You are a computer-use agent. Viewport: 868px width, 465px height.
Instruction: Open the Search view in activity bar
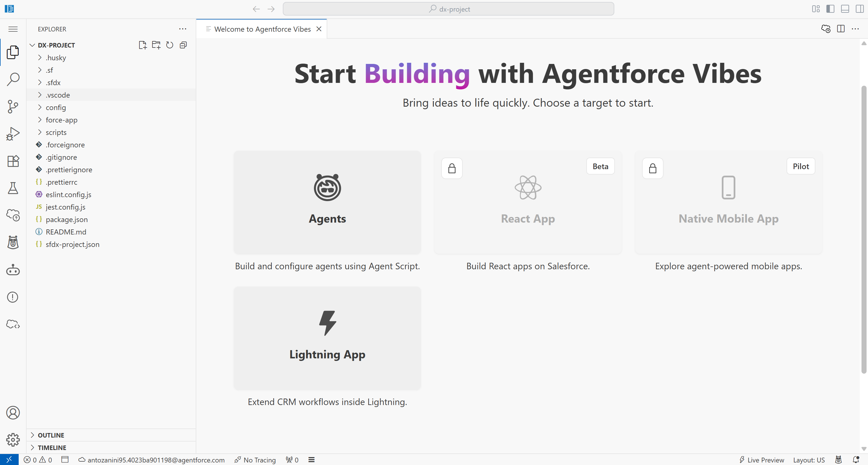tap(13, 79)
